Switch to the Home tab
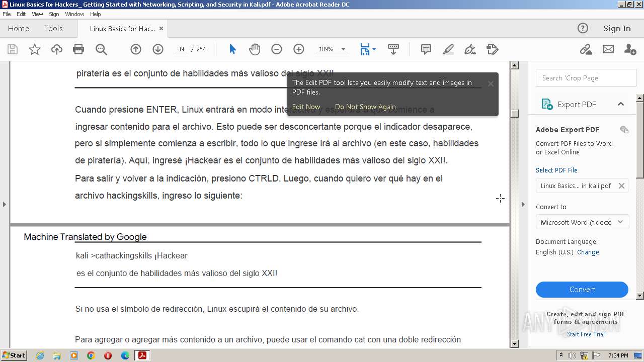This screenshot has width=644, height=362. click(x=19, y=29)
